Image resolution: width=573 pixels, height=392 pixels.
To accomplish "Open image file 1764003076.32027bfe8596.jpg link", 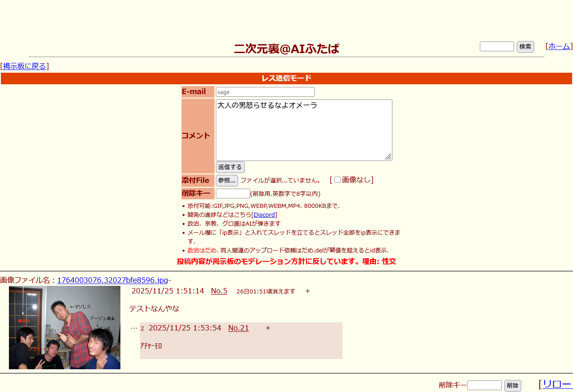I will [x=112, y=280].
